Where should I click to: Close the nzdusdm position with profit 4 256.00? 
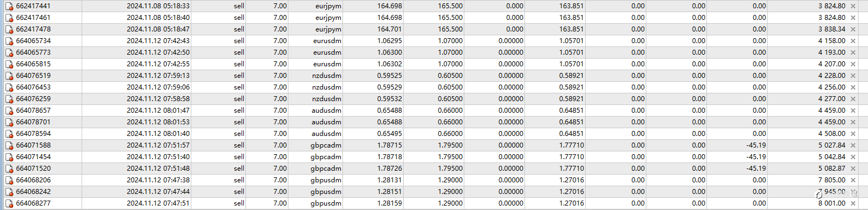853,87
